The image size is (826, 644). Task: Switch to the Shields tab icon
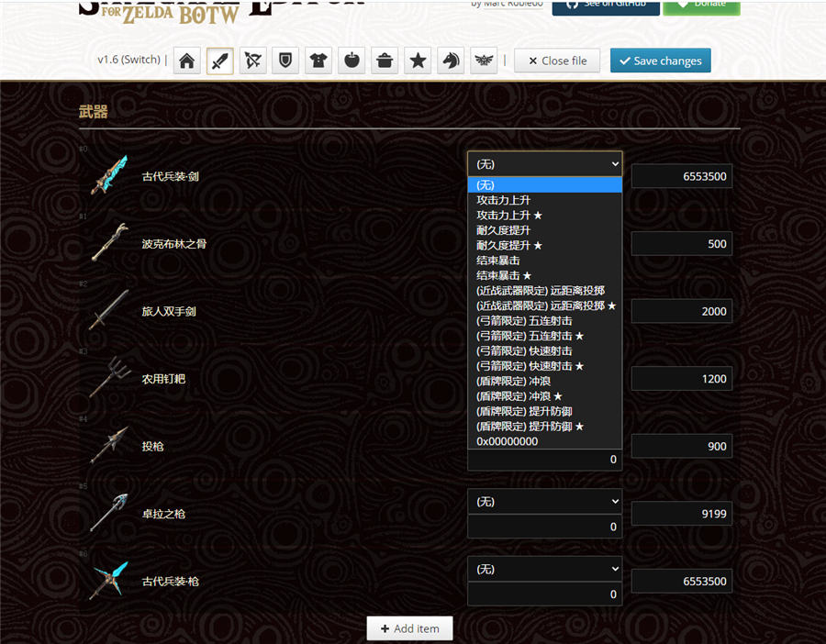coord(285,61)
